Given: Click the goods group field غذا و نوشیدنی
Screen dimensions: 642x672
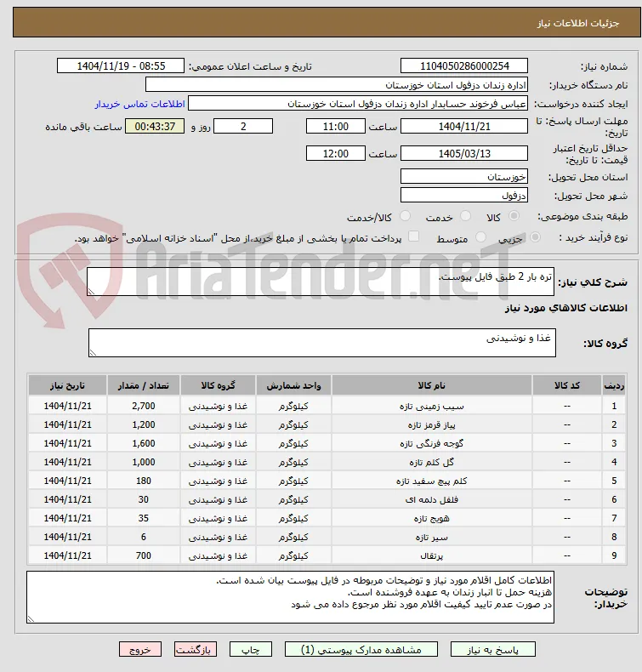Looking at the screenshot, I should pyautogui.click(x=322, y=343).
